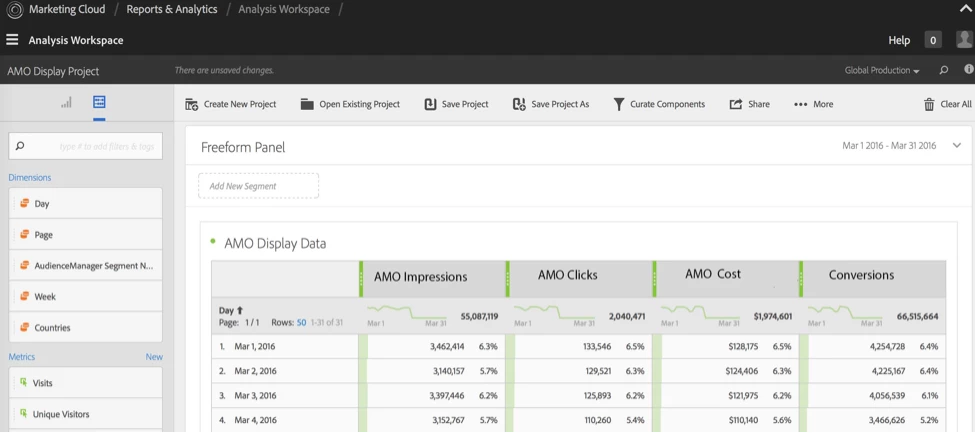Click New to create a metric

(x=154, y=357)
